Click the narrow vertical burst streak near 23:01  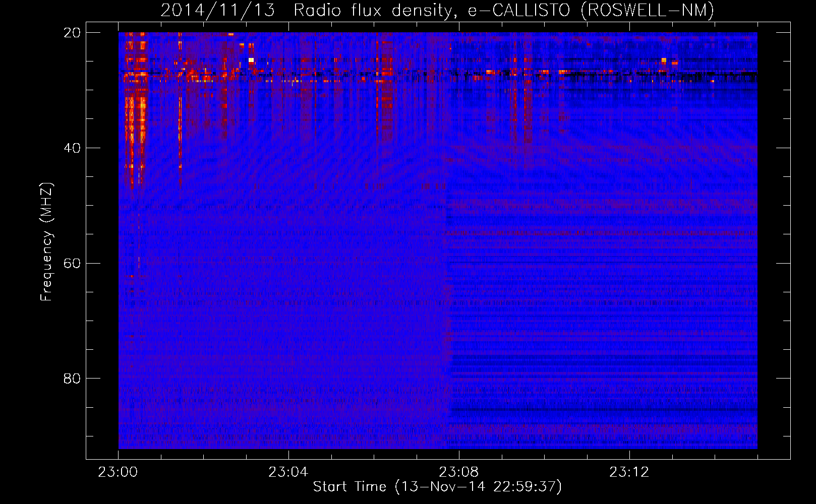coord(180,111)
